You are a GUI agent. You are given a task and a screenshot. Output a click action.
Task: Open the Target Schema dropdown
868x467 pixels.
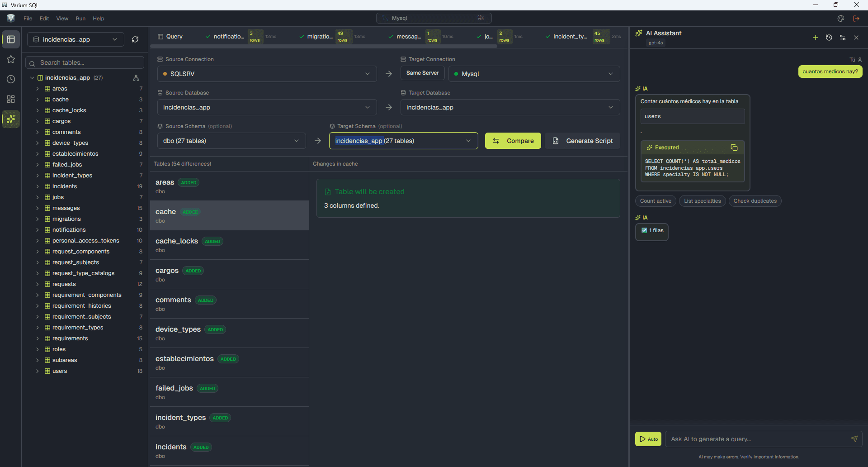tap(403, 141)
